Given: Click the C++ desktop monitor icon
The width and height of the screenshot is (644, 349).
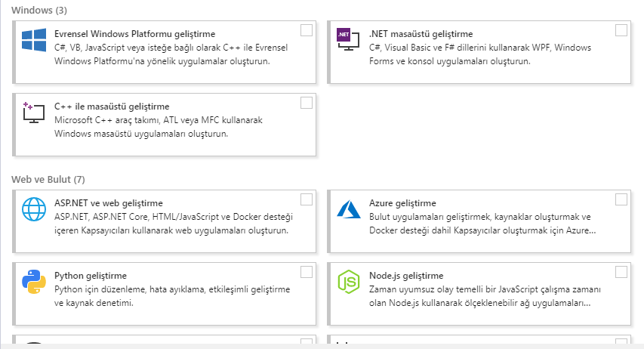Looking at the screenshot, I should pos(34,113).
